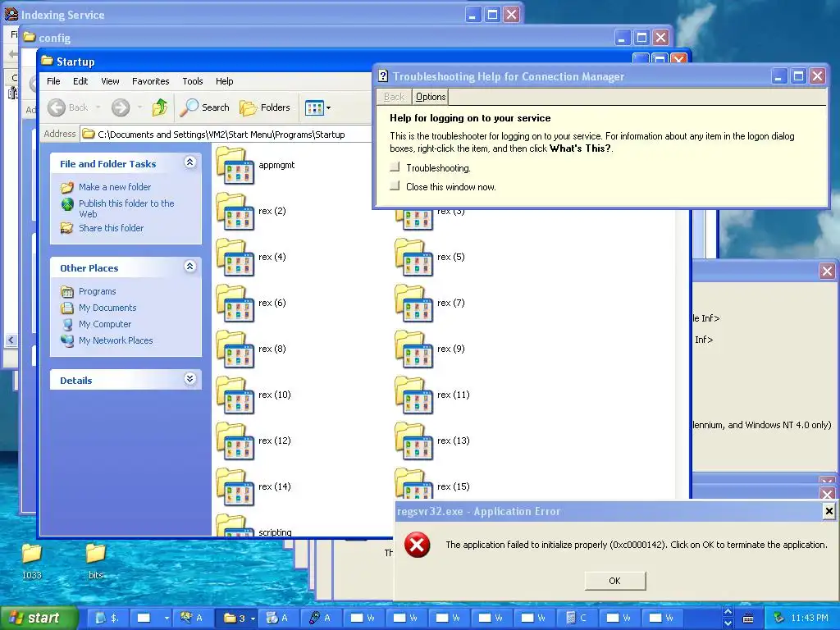
Task: Select the rex (11) folder
Action: pos(413,395)
